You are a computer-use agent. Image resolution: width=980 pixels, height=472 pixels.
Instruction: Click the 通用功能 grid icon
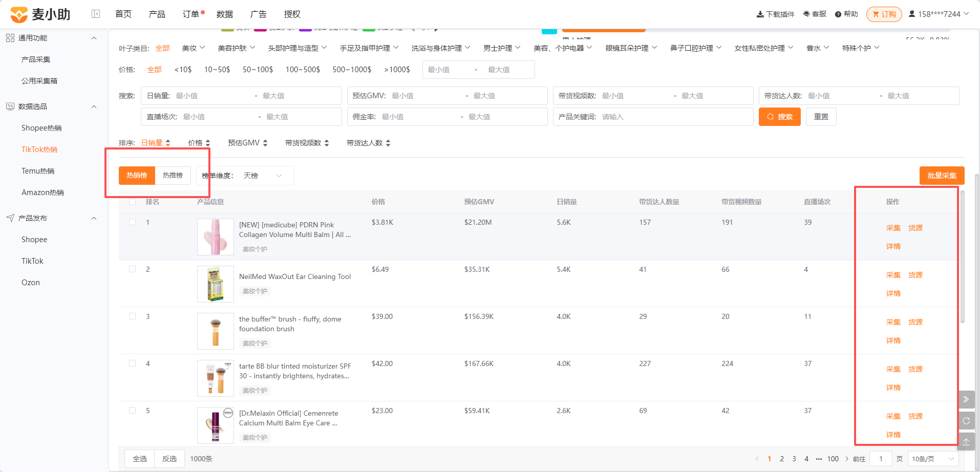click(x=10, y=38)
